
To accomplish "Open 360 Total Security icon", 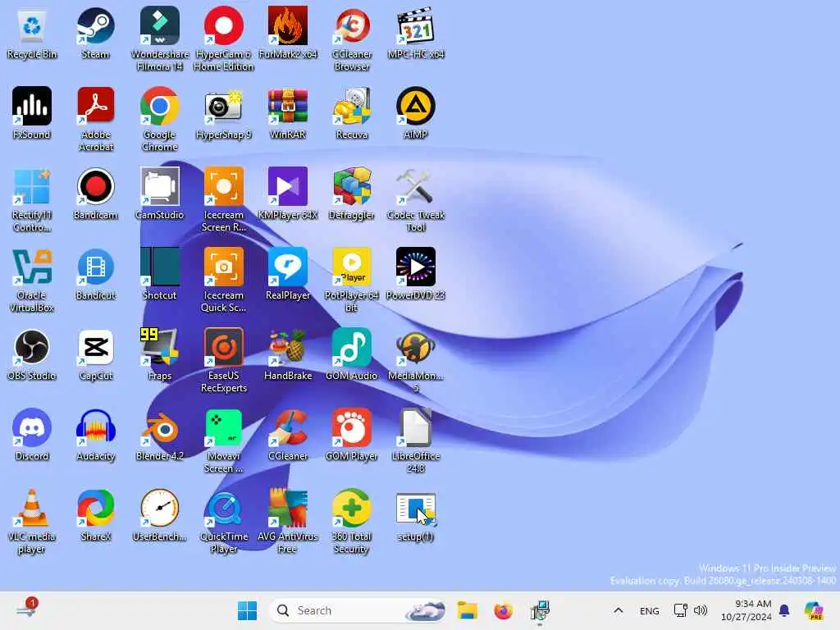I will coord(352,522).
